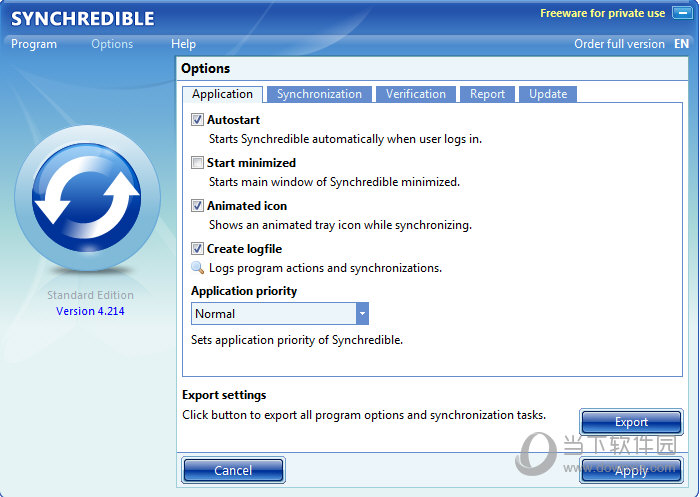The width and height of the screenshot is (700, 497).
Task: Select the Report tab
Action: click(x=487, y=94)
